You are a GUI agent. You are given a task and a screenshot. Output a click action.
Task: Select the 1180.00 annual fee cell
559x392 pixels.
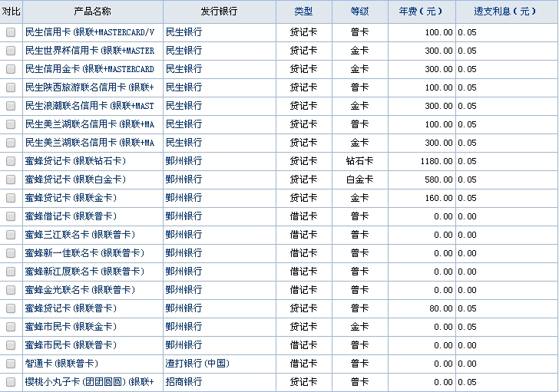[422, 161]
